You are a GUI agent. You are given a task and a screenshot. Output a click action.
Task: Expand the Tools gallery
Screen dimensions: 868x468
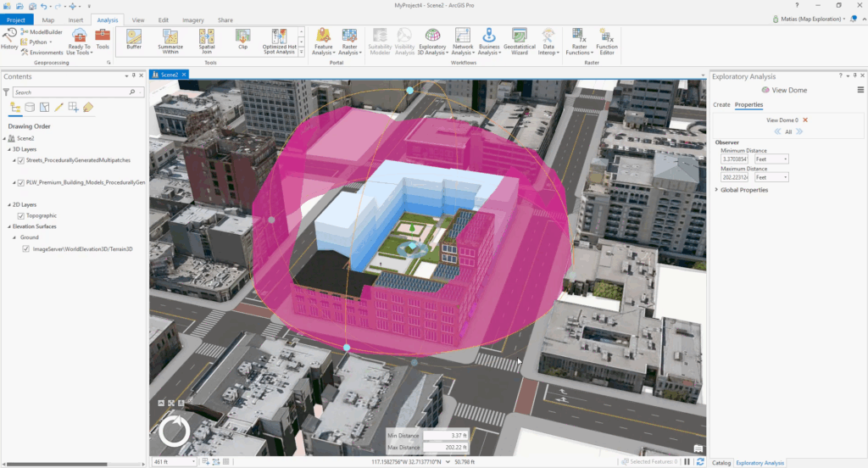click(302, 53)
